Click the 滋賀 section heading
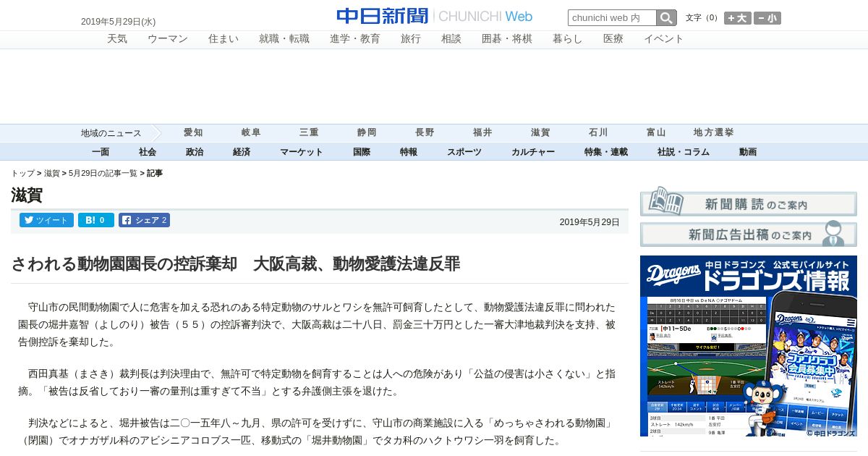The image size is (868, 456). point(27,195)
